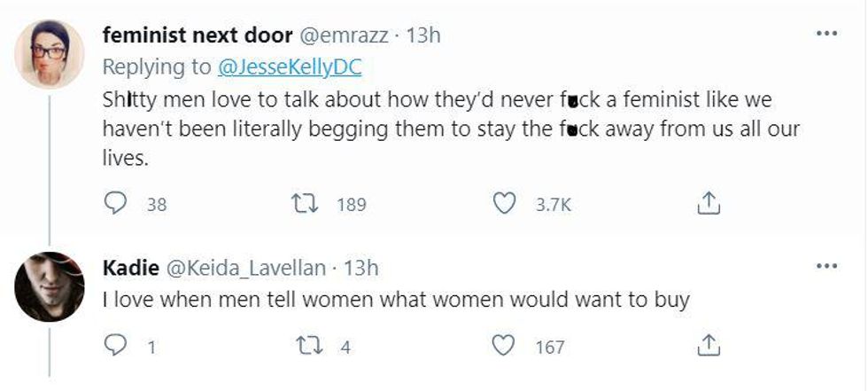Open Kadie's avatar image

pyautogui.click(x=50, y=285)
